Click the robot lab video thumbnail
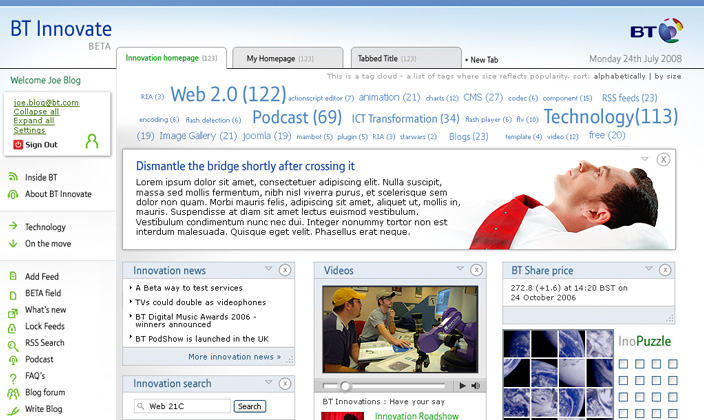 [x=400, y=329]
